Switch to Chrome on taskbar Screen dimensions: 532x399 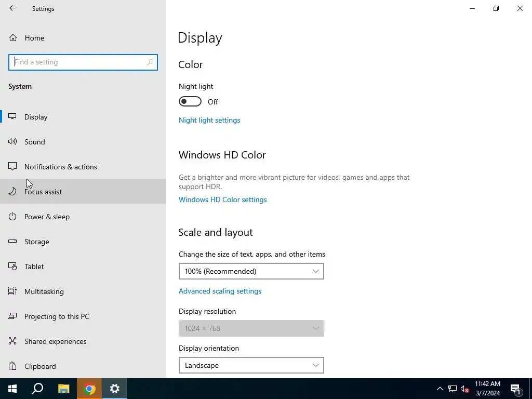(x=89, y=389)
